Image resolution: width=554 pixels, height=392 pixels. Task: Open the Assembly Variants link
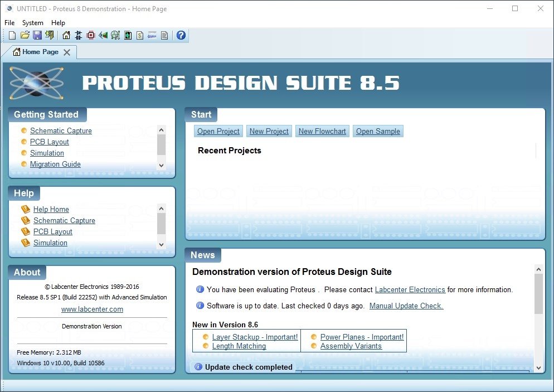click(x=351, y=346)
